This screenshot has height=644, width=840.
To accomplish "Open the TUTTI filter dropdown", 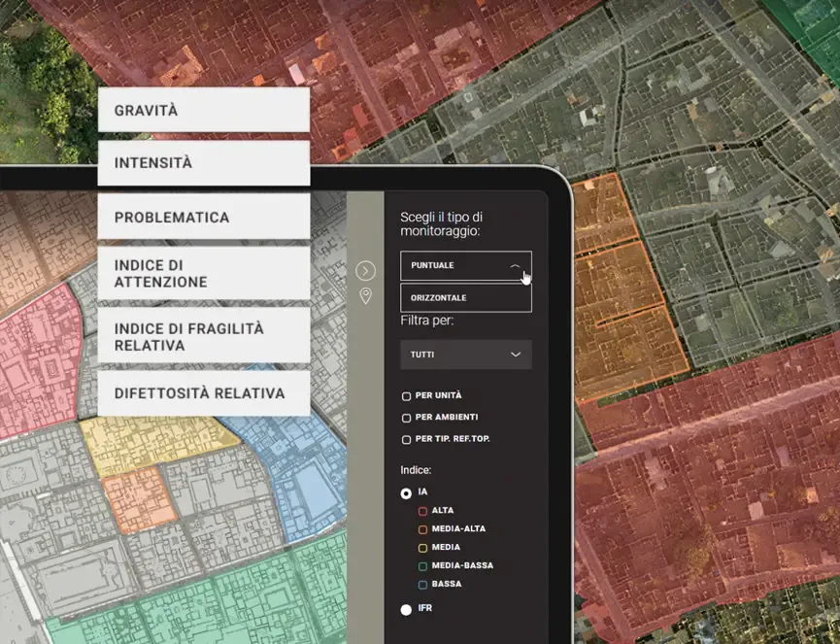I will click(x=466, y=355).
